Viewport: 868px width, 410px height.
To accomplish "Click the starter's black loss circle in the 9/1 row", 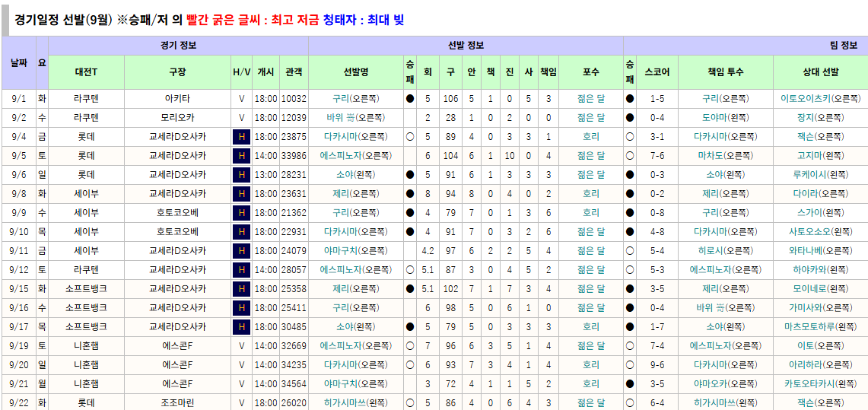I will (409, 99).
